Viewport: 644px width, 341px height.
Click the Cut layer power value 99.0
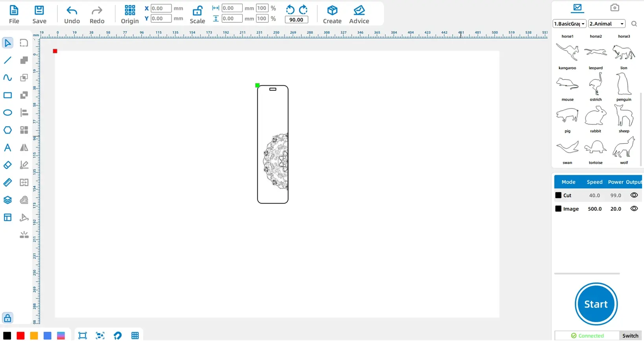(x=616, y=195)
